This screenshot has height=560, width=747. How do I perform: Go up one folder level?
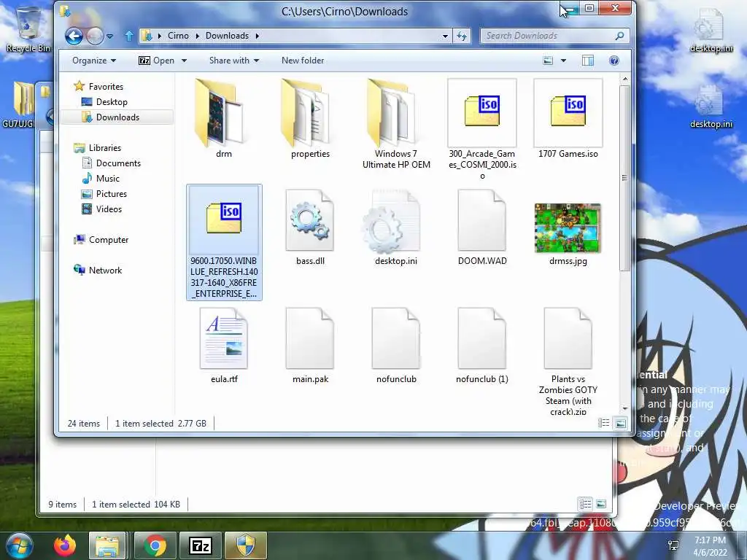(128, 36)
